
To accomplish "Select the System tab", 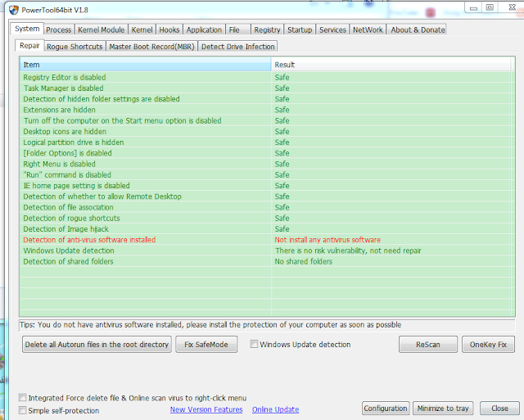I will tap(27, 29).
